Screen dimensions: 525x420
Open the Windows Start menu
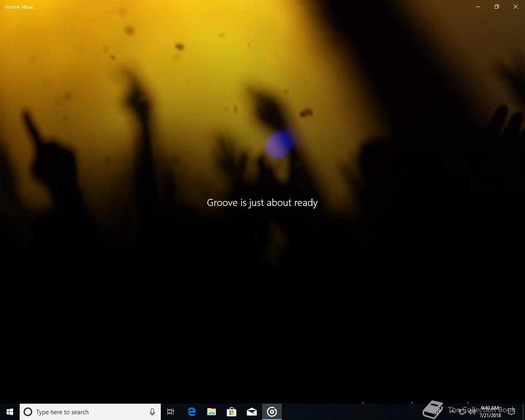click(10, 412)
